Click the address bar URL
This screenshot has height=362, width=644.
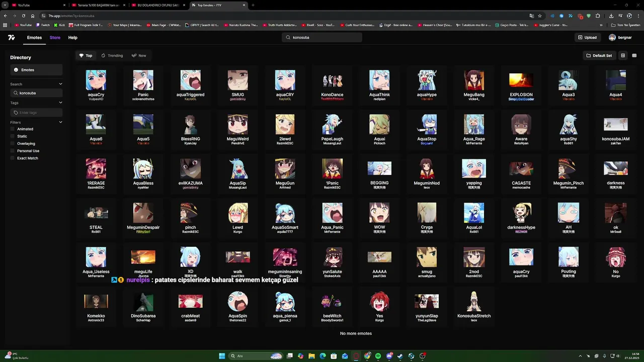click(x=71, y=16)
